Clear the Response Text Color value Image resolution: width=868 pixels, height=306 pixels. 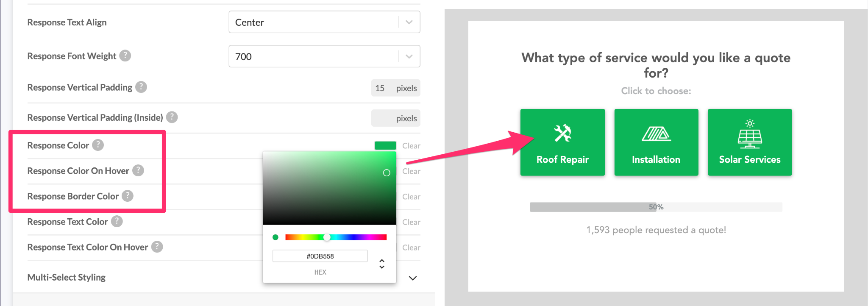click(411, 222)
